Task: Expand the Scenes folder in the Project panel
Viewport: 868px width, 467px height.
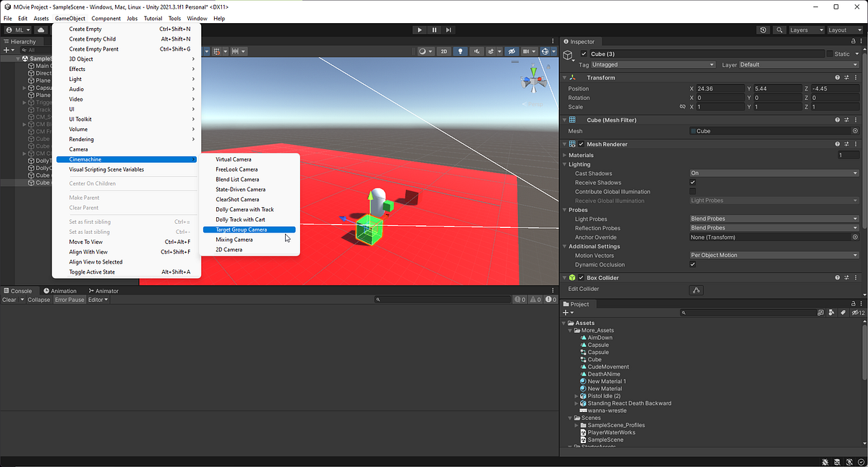Action: point(570,418)
